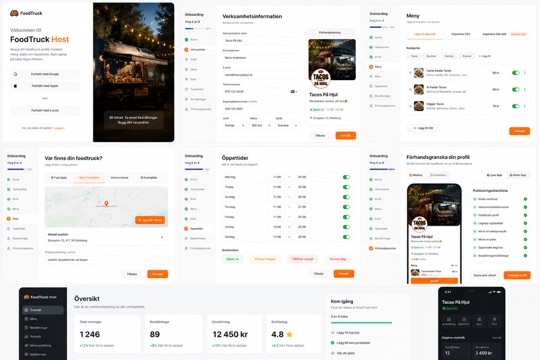This screenshot has width=540, height=360.
Task: Expand the Aktuell position address dropdown
Action: [162, 237]
